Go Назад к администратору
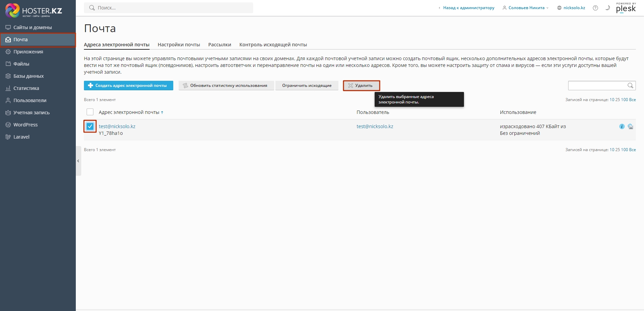This screenshot has height=311, width=644. [x=466, y=8]
